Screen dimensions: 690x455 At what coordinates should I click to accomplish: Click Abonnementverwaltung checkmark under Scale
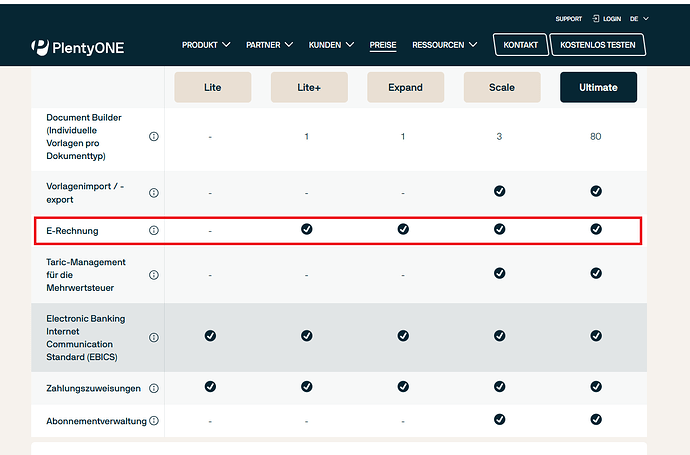point(499,419)
